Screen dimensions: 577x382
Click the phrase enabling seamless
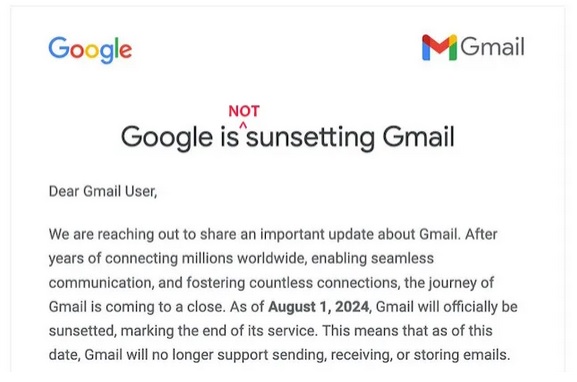click(372, 258)
